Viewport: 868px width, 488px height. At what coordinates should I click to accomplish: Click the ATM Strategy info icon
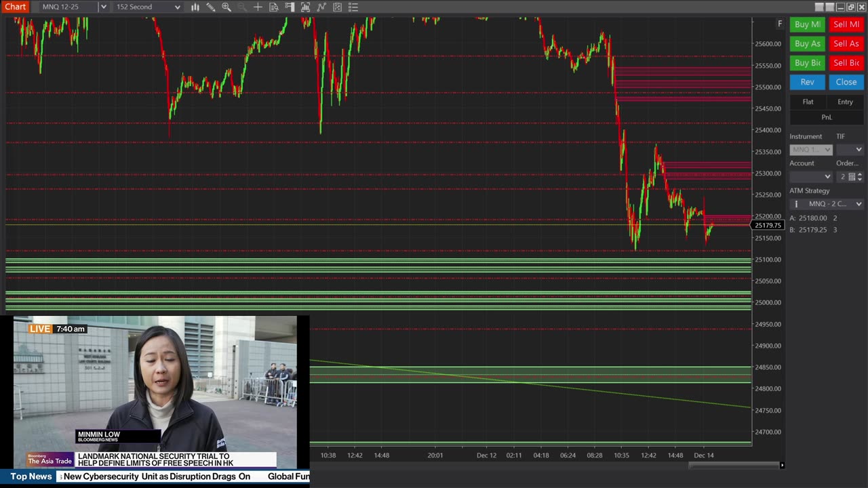coord(797,204)
